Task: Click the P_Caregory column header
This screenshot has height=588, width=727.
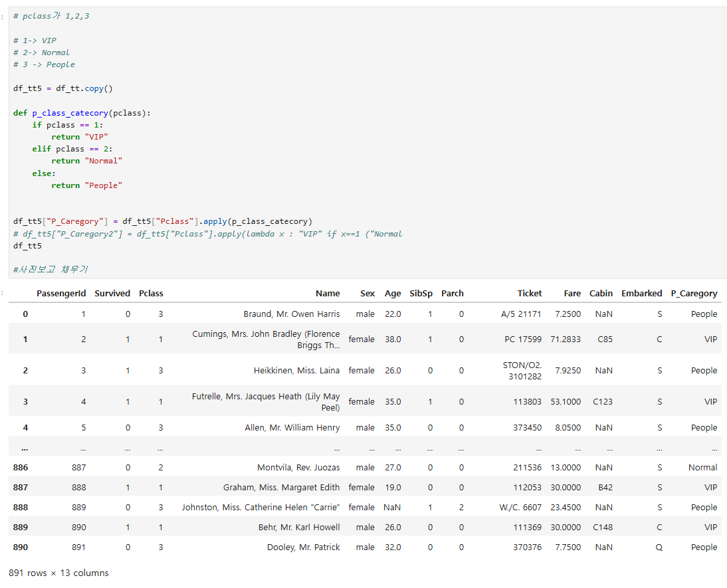Action: (694, 293)
